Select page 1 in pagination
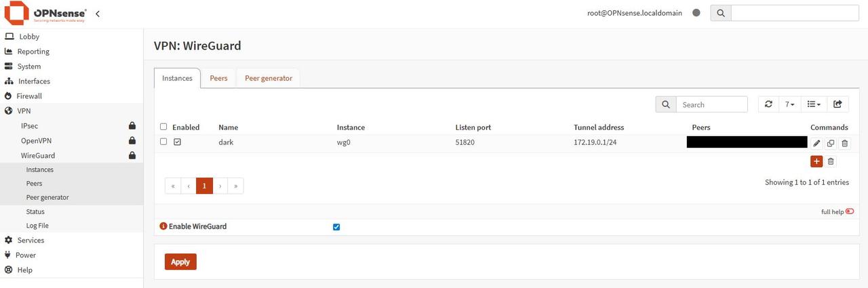 pyautogui.click(x=204, y=186)
